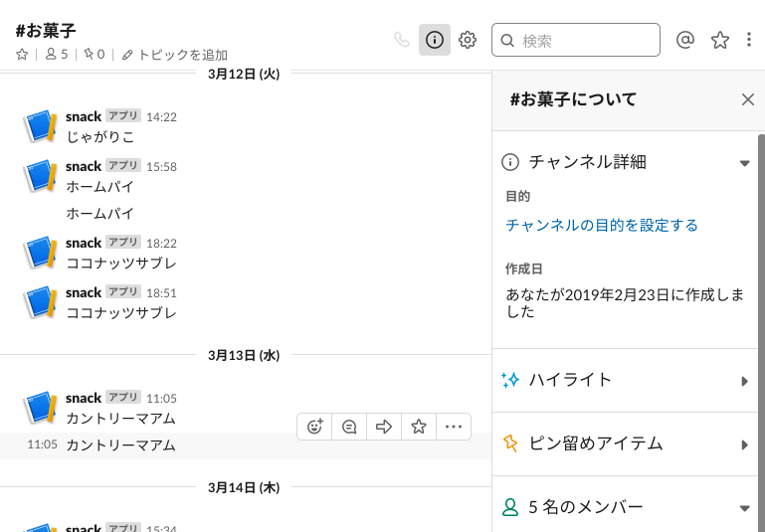Star the #お菓子 channel under the title
This screenshot has height=532, width=765.
[22, 54]
